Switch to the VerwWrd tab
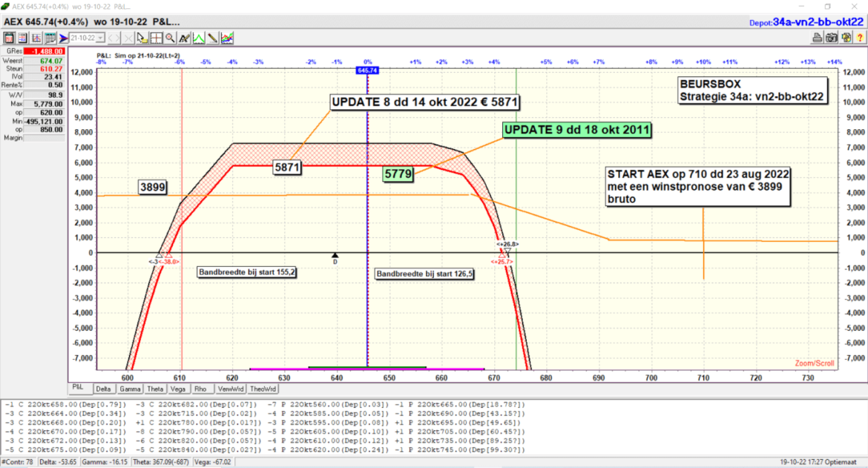 pos(230,389)
